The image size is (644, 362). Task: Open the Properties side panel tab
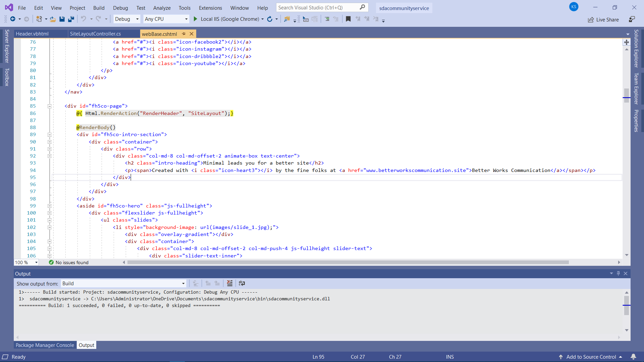point(636,121)
